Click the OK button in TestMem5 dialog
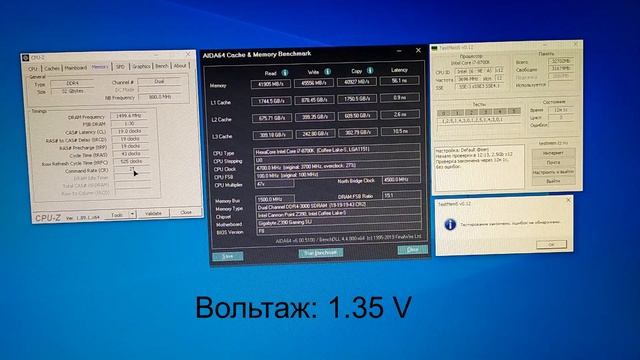This screenshot has width=640, height=360. (x=551, y=244)
